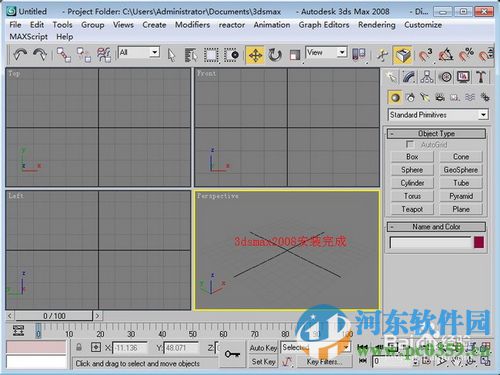Open the Modifiers menu
Screen dimensions: 500x375
coord(192,25)
